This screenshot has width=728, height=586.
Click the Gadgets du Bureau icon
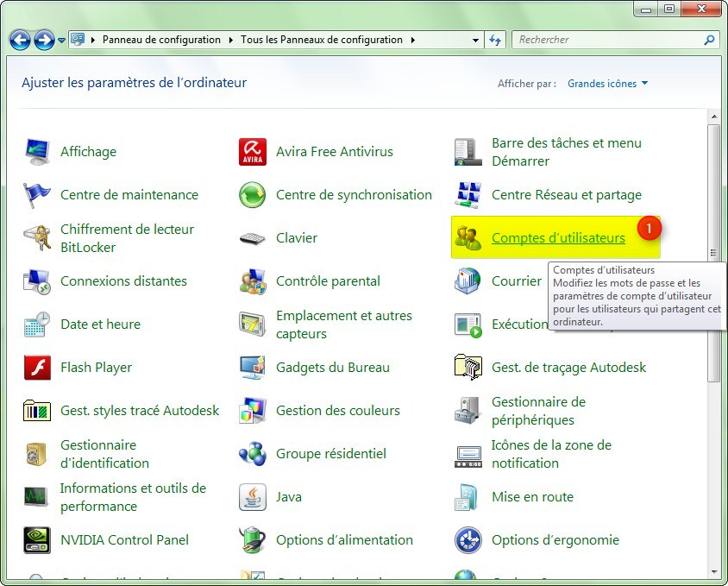coord(253,368)
